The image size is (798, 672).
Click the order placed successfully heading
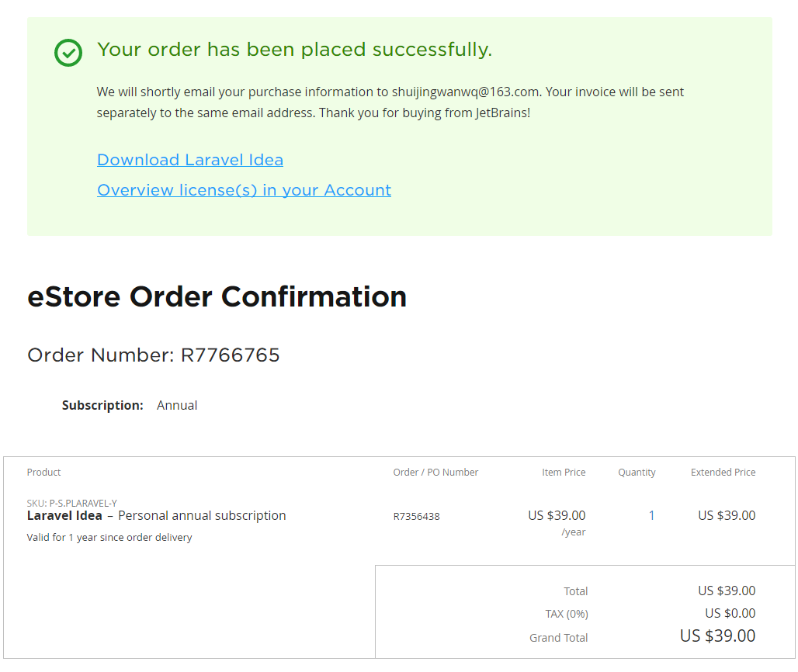tap(294, 50)
